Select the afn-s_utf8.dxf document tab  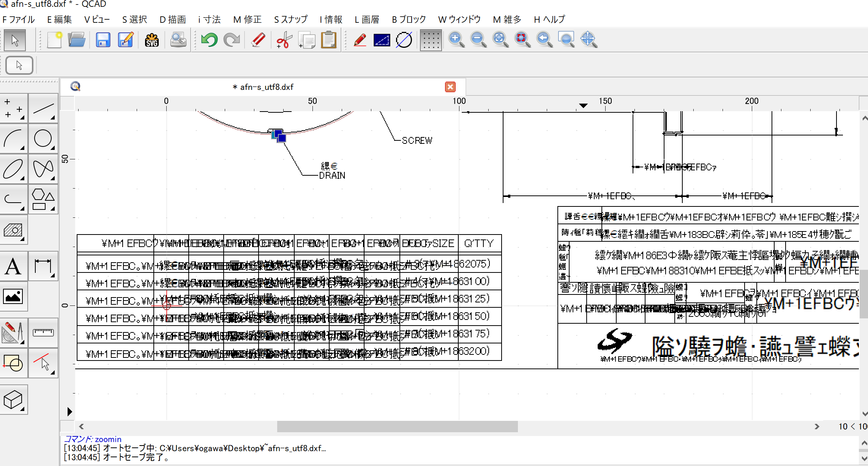coord(263,87)
